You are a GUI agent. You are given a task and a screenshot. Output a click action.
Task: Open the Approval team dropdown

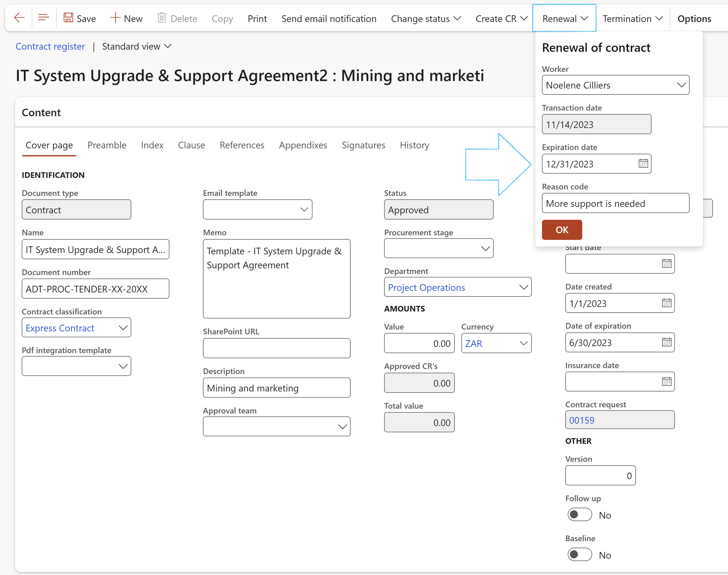(342, 427)
